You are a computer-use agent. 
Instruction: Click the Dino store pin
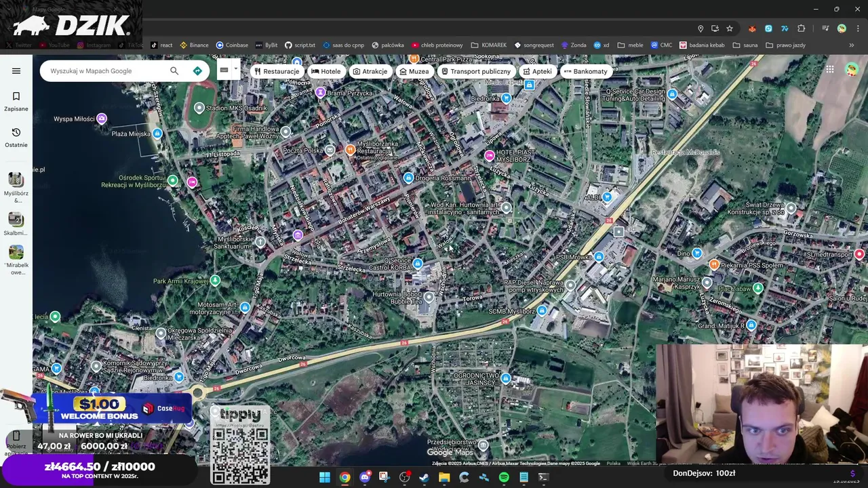tap(697, 253)
